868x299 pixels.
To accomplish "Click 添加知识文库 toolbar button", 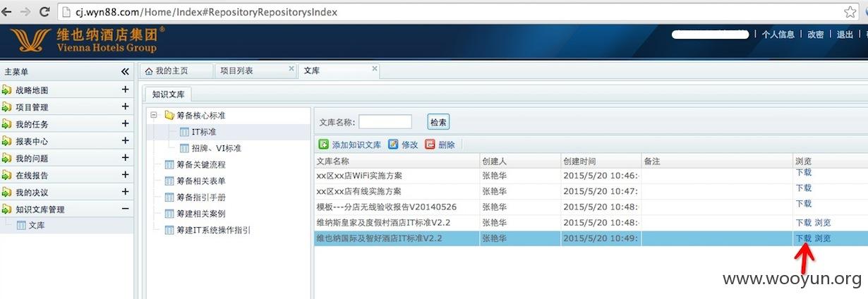I will (x=349, y=145).
